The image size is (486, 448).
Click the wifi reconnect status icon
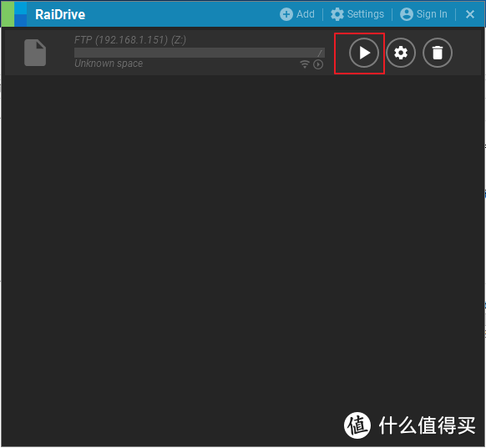click(305, 64)
